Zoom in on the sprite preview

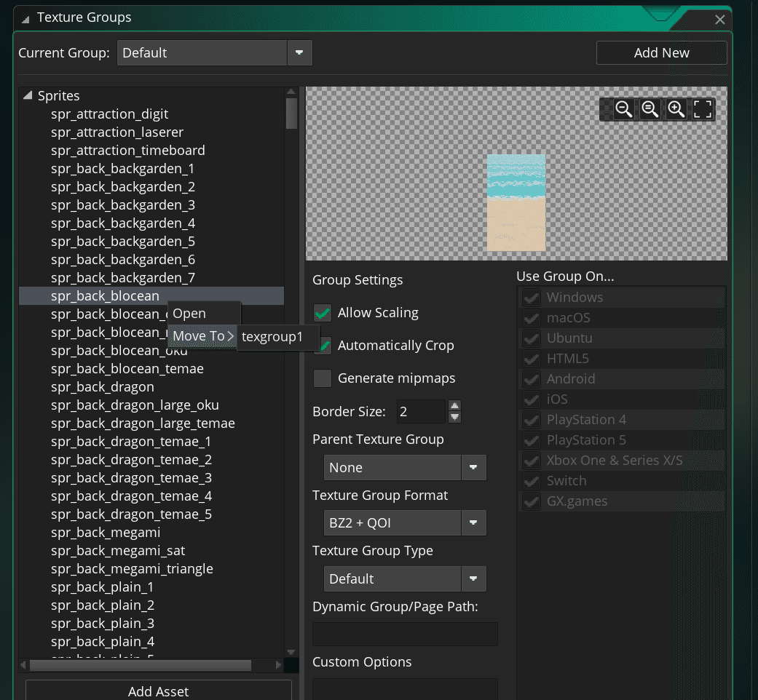coord(676,109)
